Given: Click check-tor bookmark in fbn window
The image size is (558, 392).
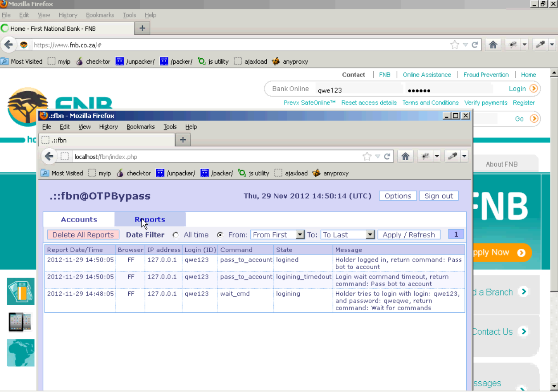Looking at the screenshot, I should point(134,173).
